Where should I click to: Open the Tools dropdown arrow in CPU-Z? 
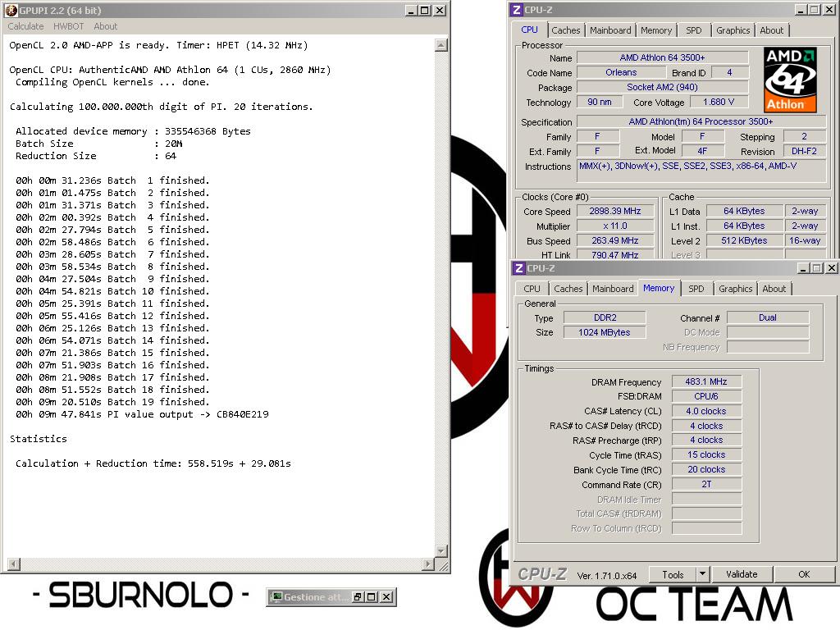coord(702,574)
